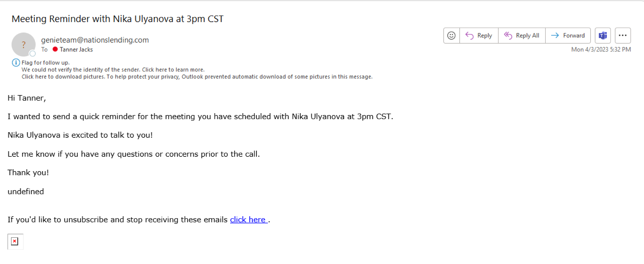Click the red presence dot by Tanner Jacks
Screen dimensions: 644x264
[55, 49]
